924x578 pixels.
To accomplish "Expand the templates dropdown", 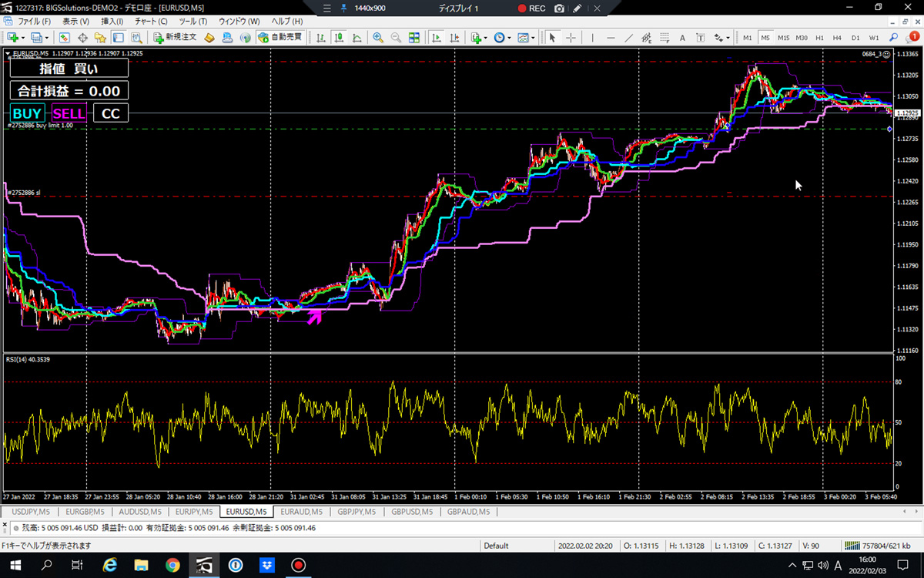I will pyautogui.click(x=527, y=37).
